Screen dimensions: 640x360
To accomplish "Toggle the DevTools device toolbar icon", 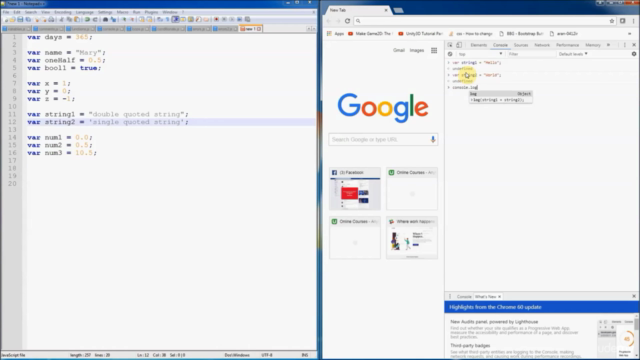I will point(459,45).
